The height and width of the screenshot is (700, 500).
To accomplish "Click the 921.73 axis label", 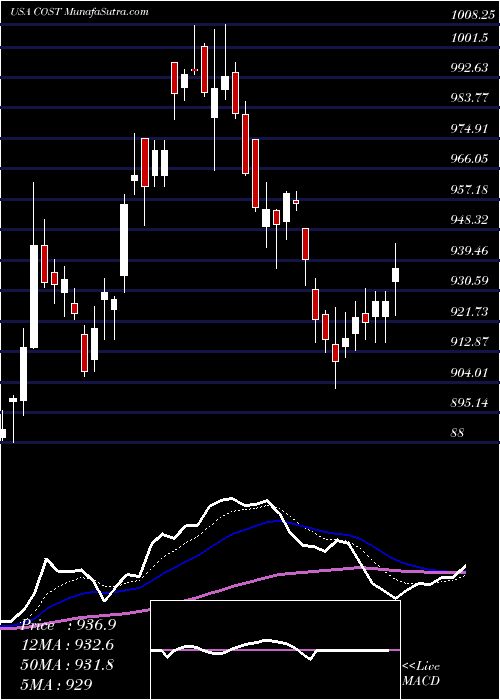I will (470, 311).
